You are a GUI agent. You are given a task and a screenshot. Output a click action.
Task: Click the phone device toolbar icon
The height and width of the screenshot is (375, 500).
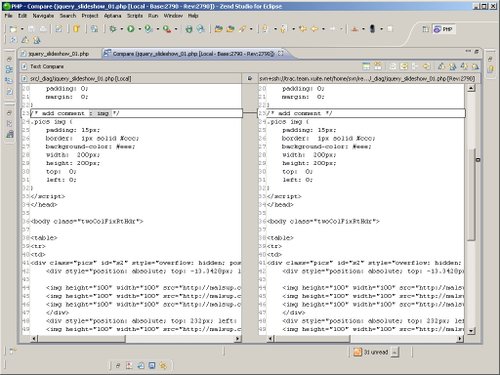coord(372,29)
